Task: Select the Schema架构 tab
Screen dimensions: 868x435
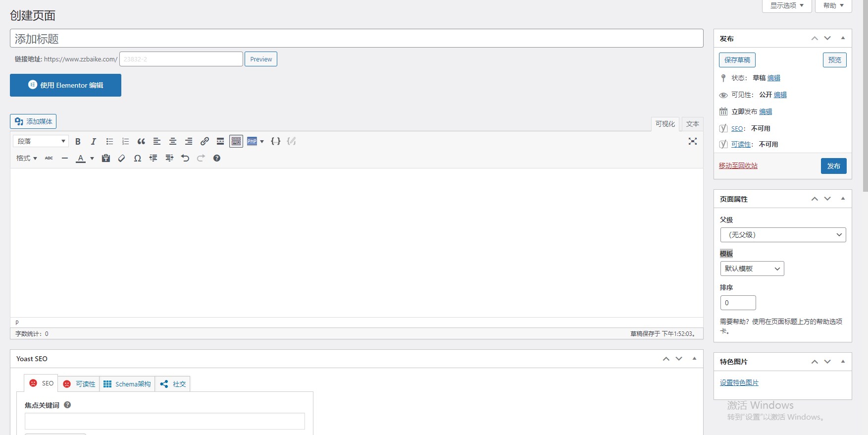Action: [x=127, y=384]
